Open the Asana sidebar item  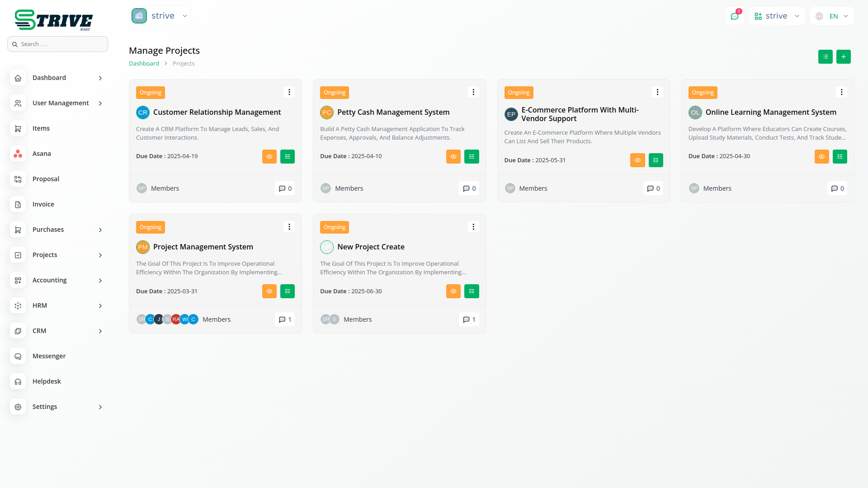pos(42,154)
